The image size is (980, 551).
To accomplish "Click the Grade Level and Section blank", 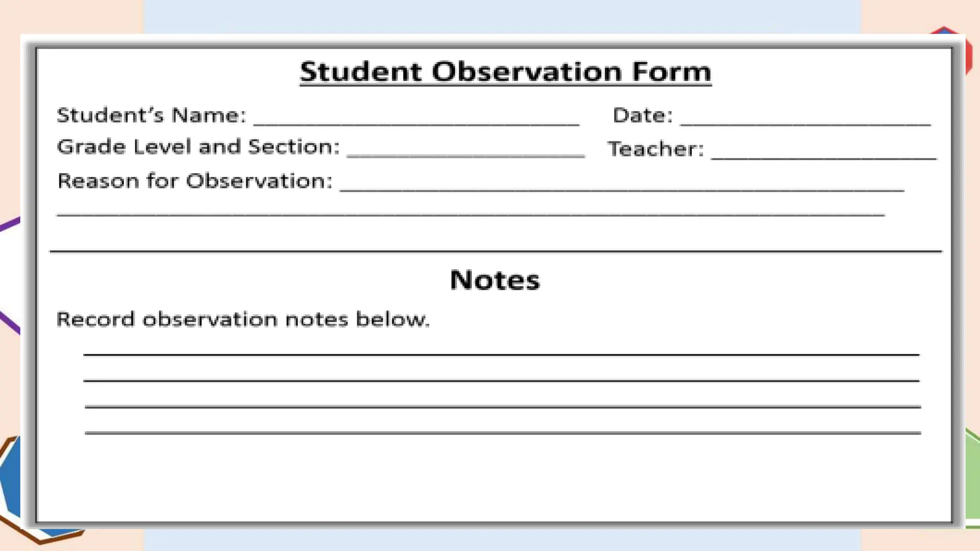I will coord(466,155).
